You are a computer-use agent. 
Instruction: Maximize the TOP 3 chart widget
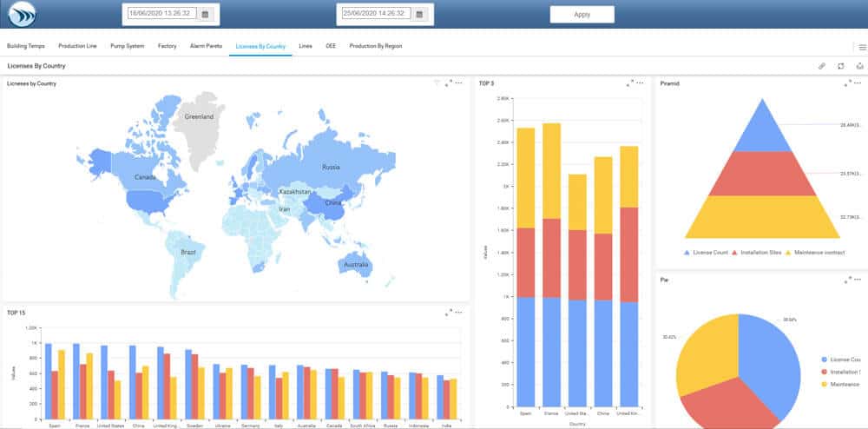[628, 83]
